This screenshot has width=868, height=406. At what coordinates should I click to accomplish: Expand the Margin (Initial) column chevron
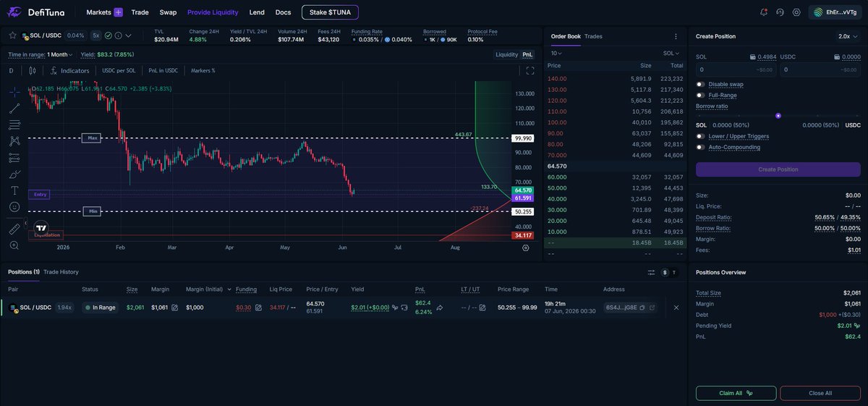tap(230, 289)
